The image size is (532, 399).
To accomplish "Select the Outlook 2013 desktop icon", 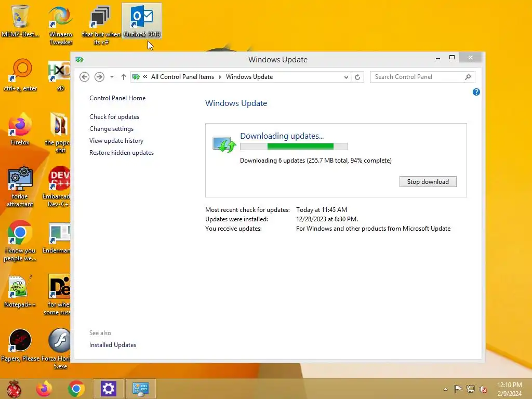I will (141, 21).
